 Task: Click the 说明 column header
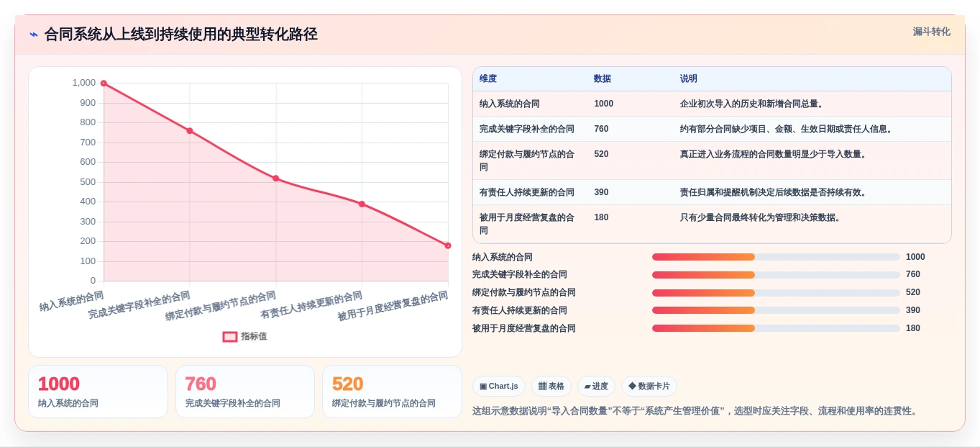click(x=689, y=78)
